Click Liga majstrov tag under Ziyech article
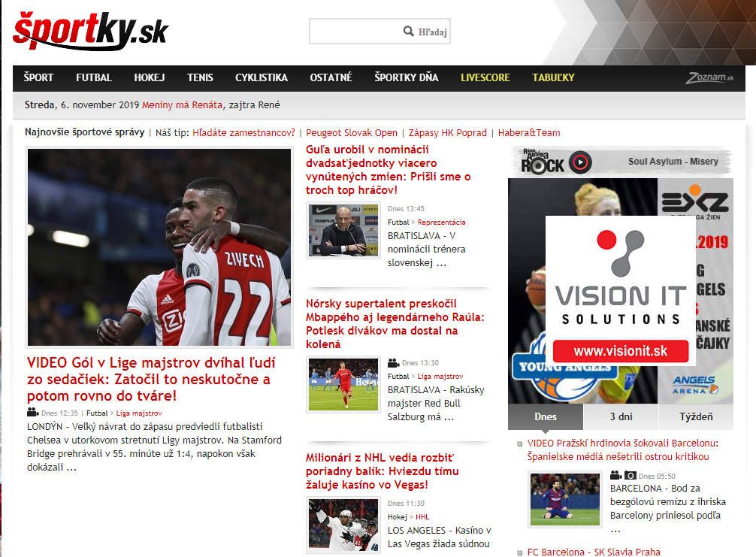 tap(139, 413)
